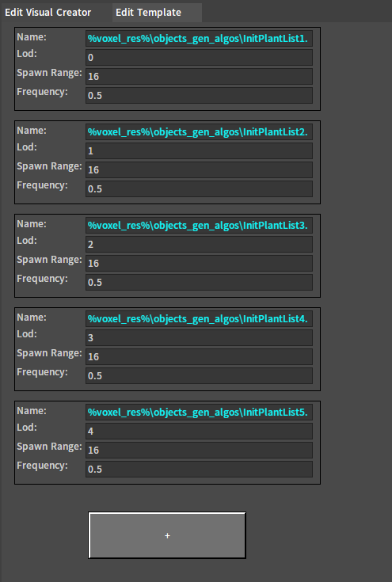Select the InitPlantList4 name field
Image resolution: width=392 pixels, height=582 pixels.
point(199,319)
